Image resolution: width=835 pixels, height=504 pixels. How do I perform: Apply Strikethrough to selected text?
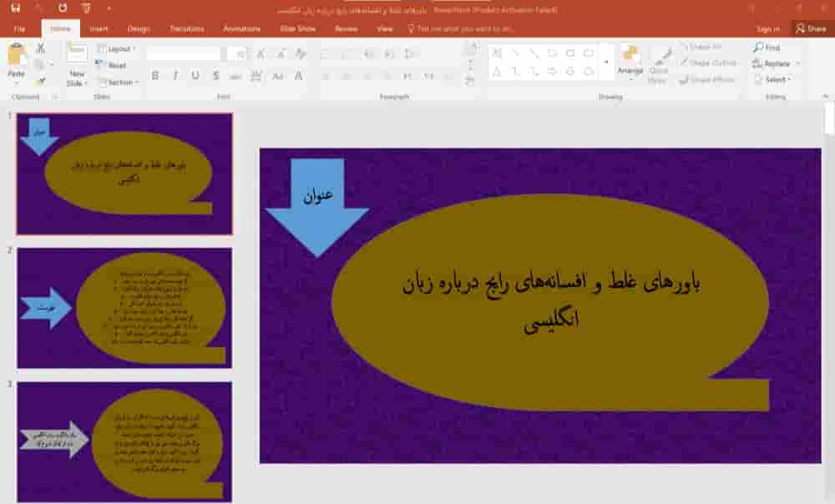point(217,75)
